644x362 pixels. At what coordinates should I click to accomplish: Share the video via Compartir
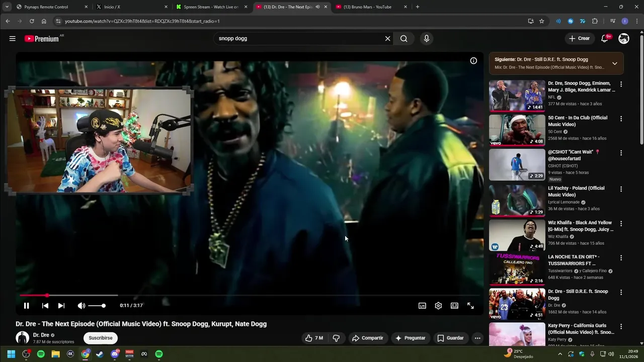tap(367, 338)
